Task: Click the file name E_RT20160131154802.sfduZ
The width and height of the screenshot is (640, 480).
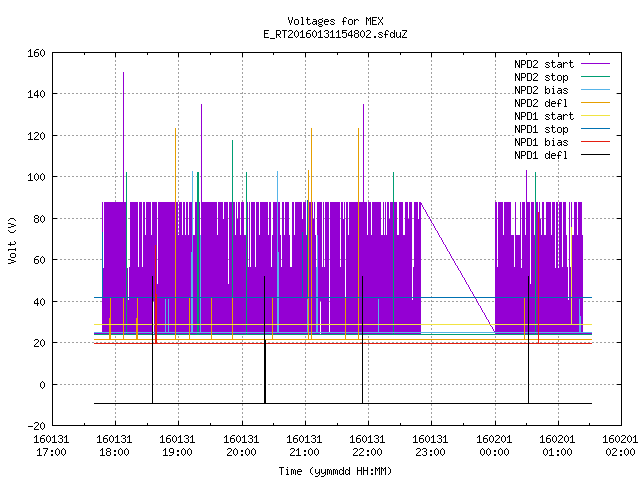Action: (335, 34)
